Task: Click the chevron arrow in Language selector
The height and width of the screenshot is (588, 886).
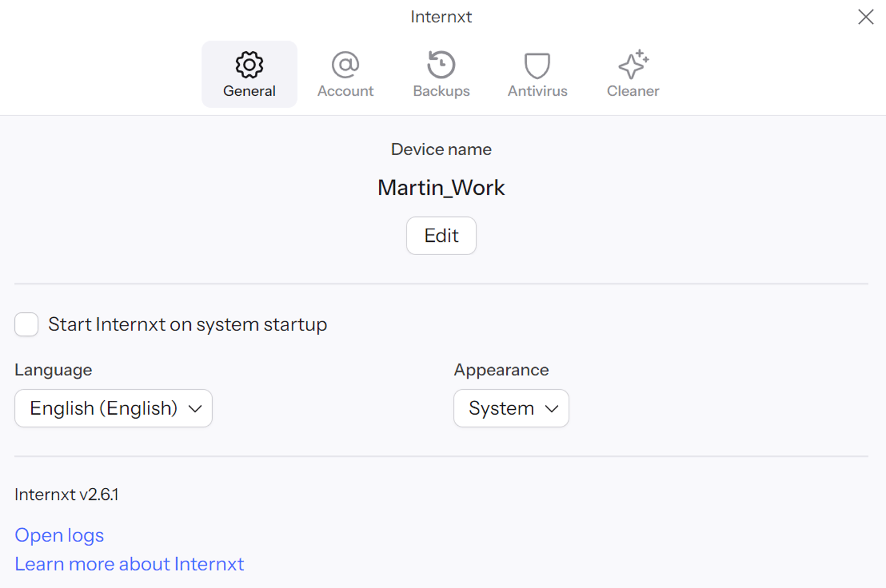Action: (195, 409)
